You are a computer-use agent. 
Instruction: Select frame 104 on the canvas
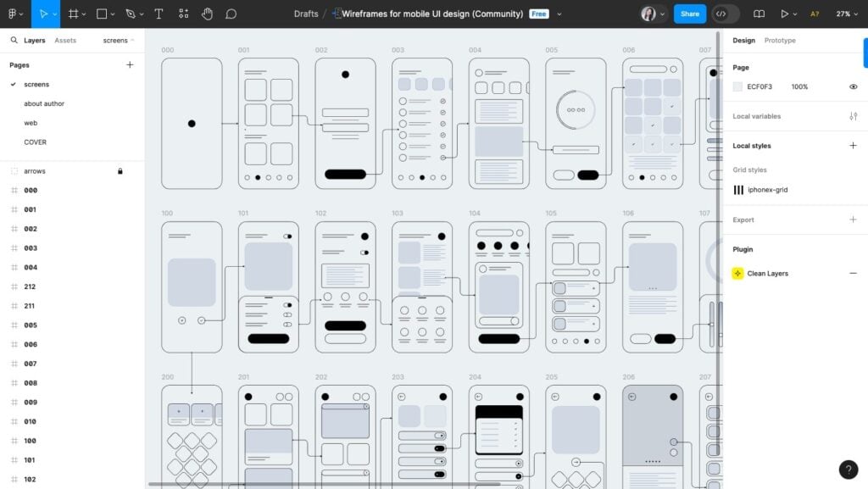(498, 287)
